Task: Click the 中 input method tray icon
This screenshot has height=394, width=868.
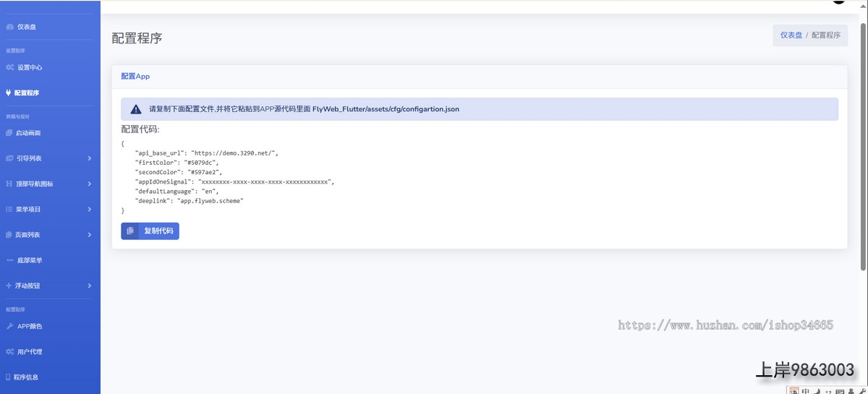Action: point(805,391)
